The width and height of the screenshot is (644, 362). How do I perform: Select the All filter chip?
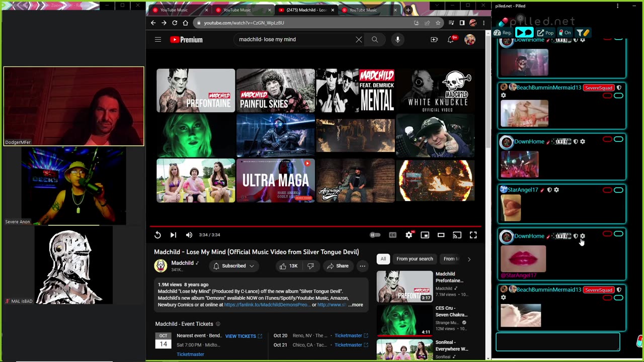pyautogui.click(x=383, y=259)
